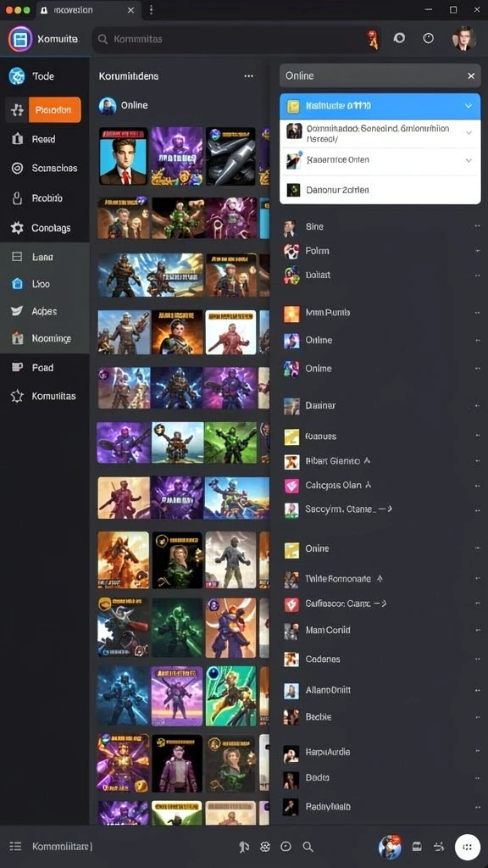Viewport: 488px width, 868px height.
Task: Open the Korumitidens three-dot menu
Action: (249, 75)
